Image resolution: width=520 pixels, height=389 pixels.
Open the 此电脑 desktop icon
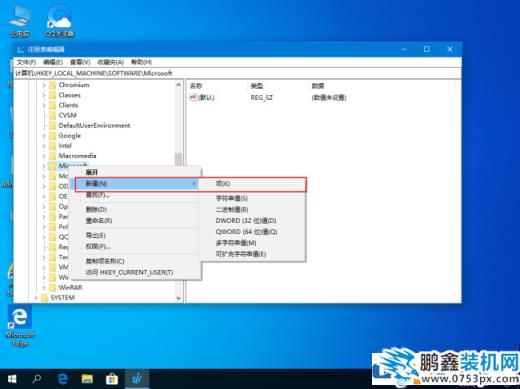pos(20,21)
